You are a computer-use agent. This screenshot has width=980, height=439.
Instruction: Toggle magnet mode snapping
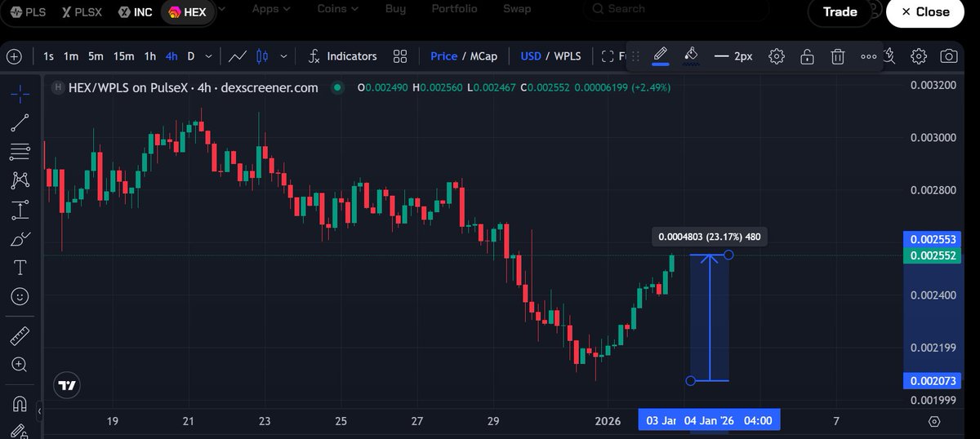tap(20, 403)
